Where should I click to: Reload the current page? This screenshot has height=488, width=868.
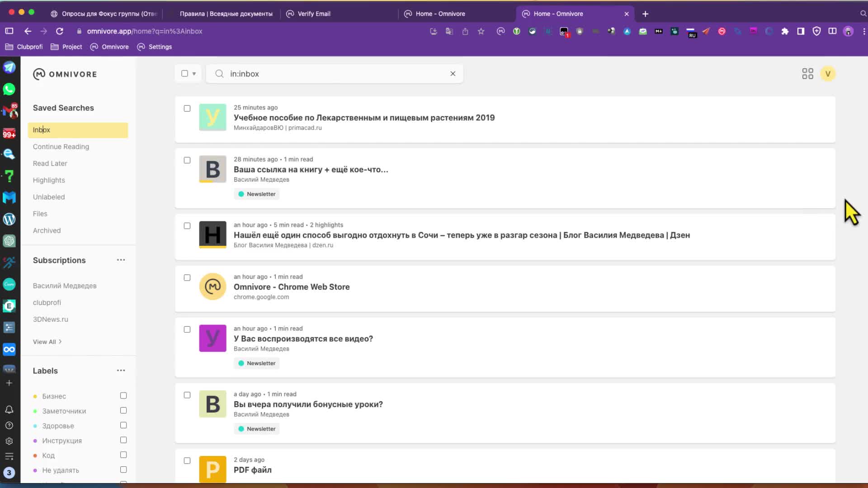pyautogui.click(x=59, y=31)
